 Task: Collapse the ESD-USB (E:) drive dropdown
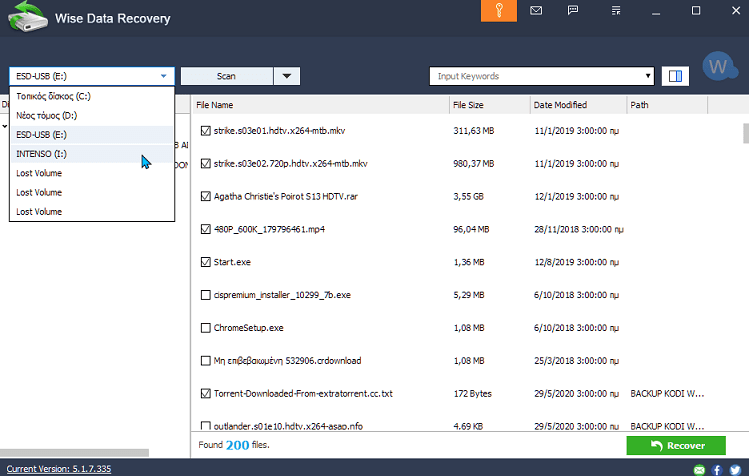[163, 76]
